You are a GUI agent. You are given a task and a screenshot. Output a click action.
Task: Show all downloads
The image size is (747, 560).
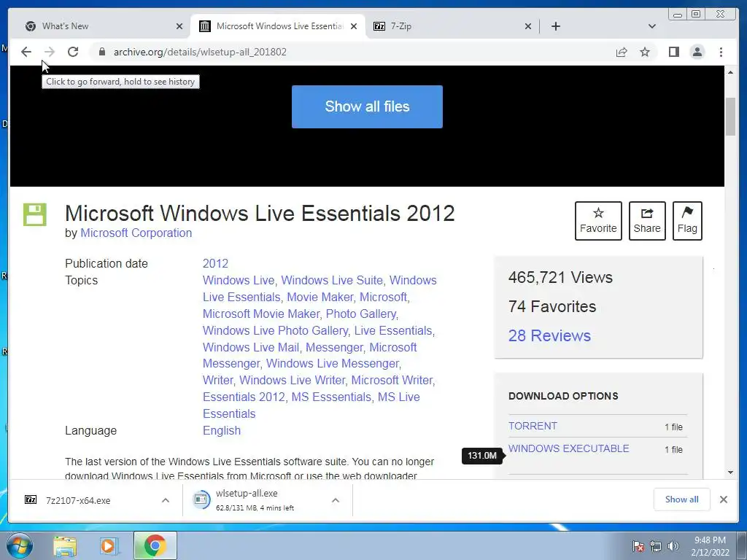(681, 499)
